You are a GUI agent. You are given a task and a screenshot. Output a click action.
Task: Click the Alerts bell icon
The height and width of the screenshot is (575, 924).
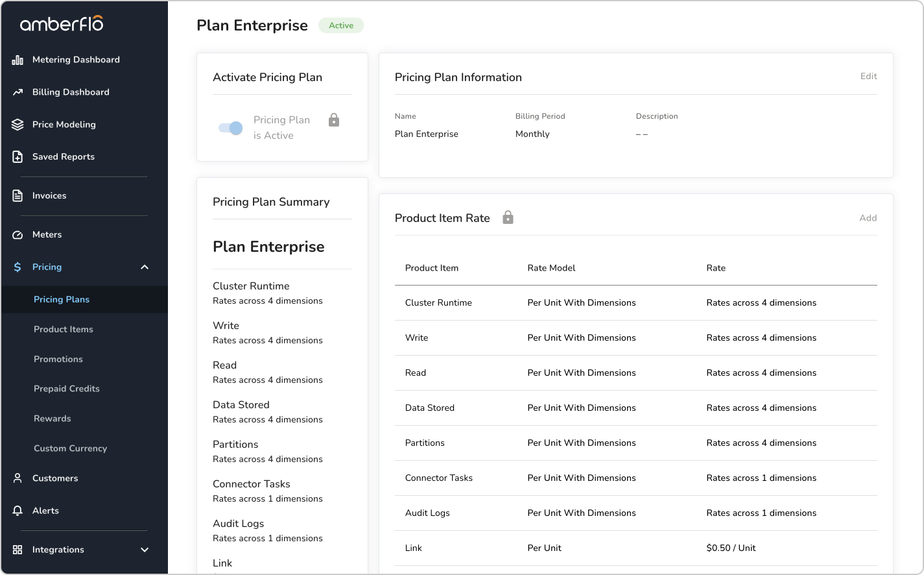coord(18,511)
